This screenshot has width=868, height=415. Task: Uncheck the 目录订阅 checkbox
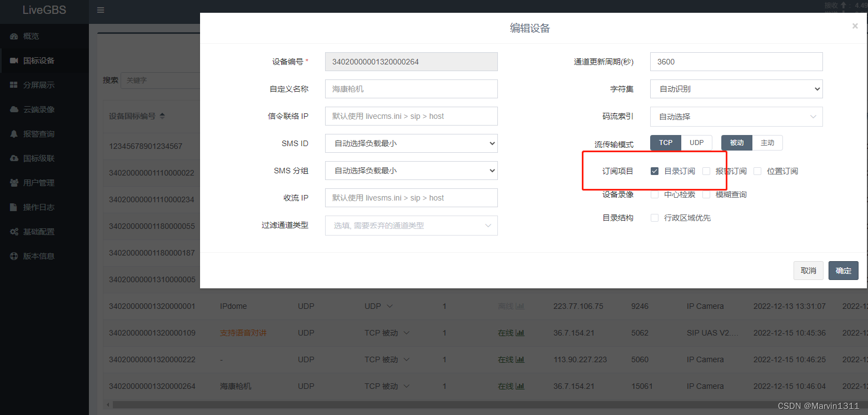(x=655, y=171)
